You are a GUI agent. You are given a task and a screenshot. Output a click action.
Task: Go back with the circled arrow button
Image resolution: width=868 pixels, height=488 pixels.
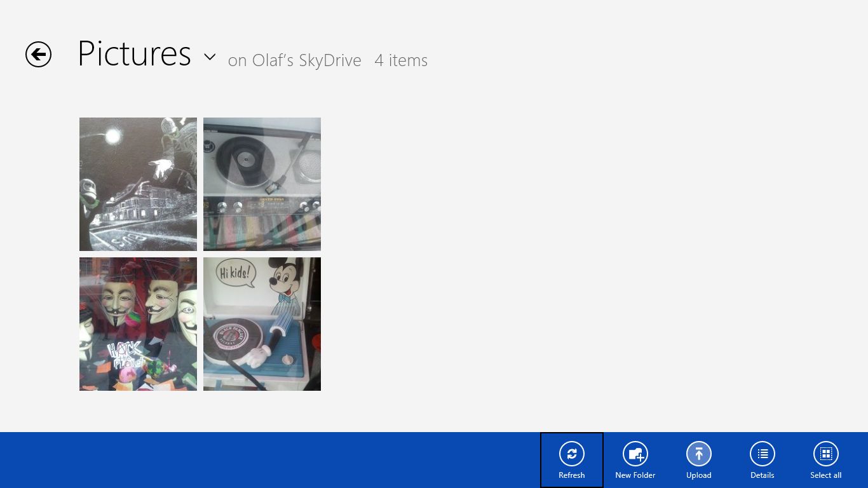tap(38, 54)
